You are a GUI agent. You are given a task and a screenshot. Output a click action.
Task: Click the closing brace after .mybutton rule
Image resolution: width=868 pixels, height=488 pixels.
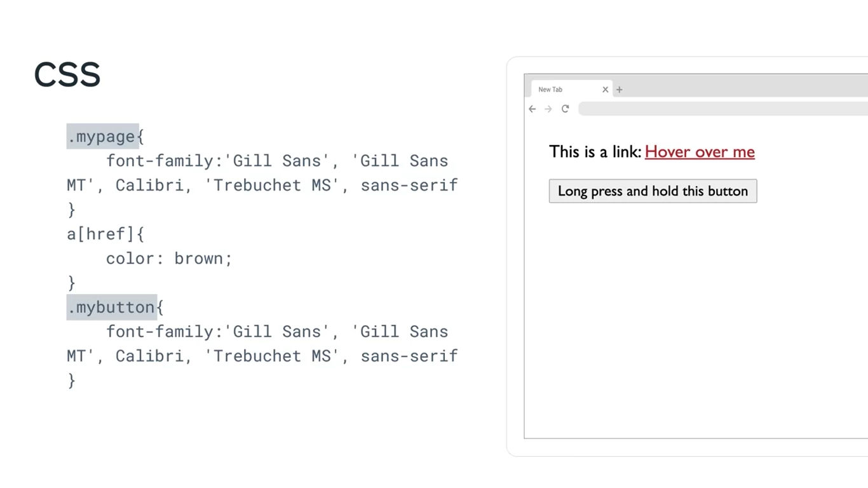pos(71,380)
